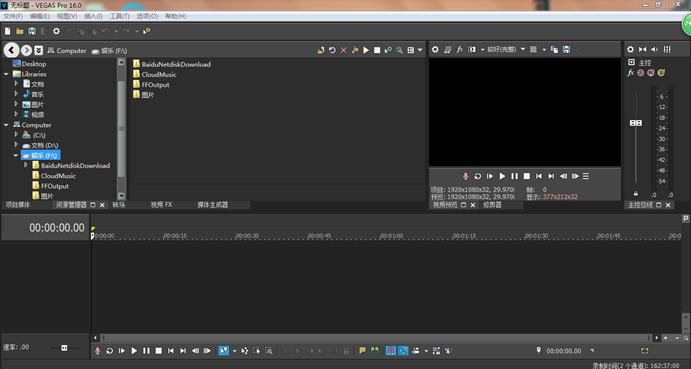The image size is (691, 369).
Task: Click the open folder icon in main toolbar
Action: 19,31
